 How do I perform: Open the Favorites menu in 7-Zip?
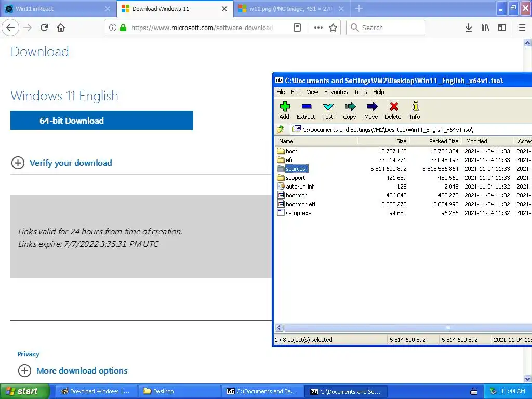coord(336,92)
